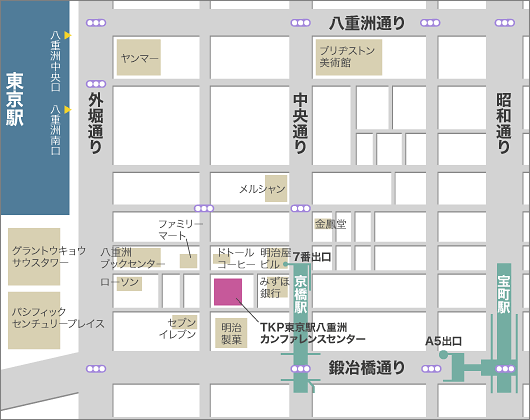Image resolution: width=530 pixels, height=420 pixels.
Task: Click the 中央通り street name
Action: pyautogui.click(x=300, y=123)
